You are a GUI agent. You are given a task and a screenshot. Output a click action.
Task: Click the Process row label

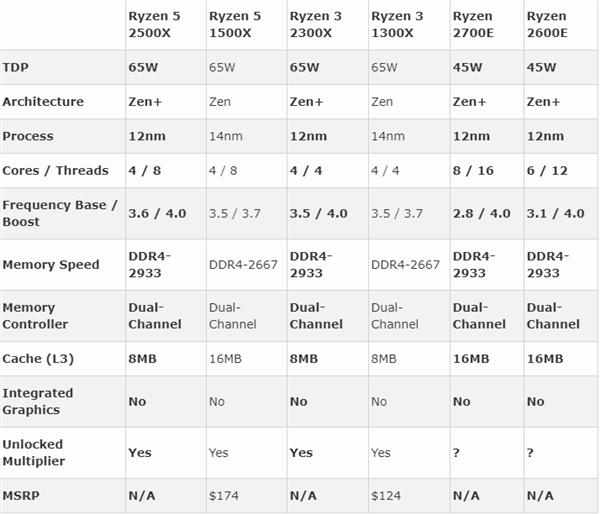(x=28, y=136)
